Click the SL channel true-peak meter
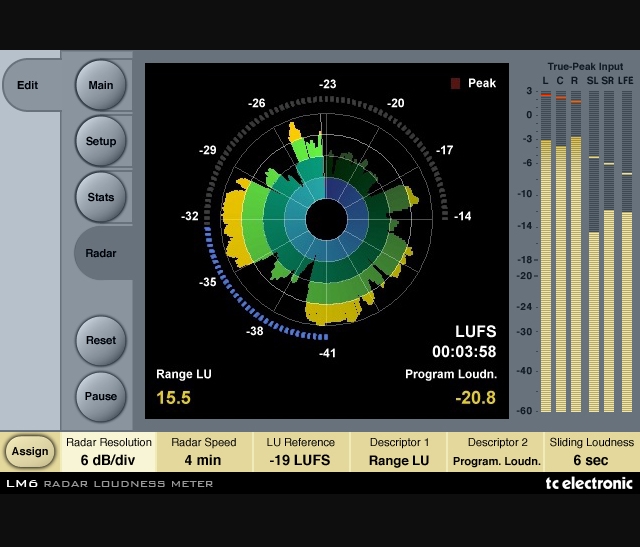Image resolution: width=640 pixels, height=547 pixels. (x=594, y=251)
